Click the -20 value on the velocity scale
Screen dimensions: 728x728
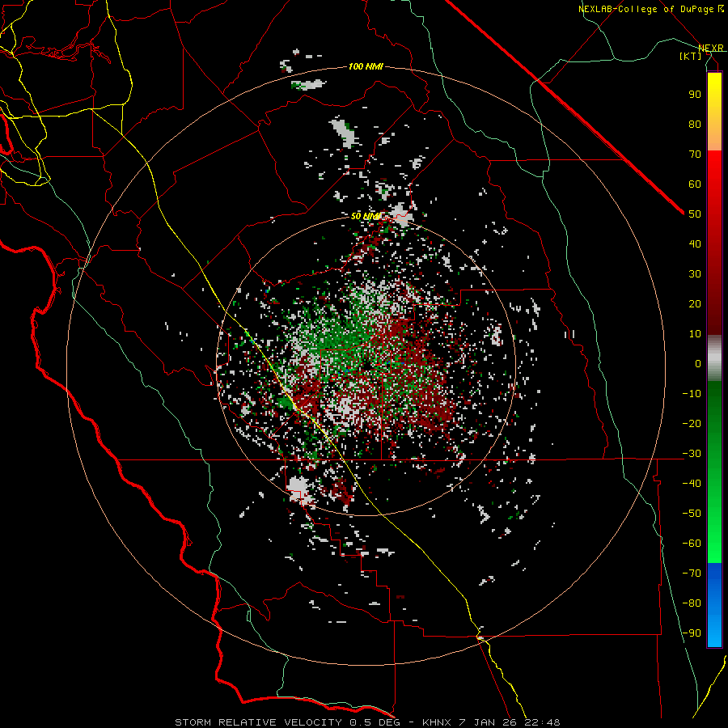point(692,424)
